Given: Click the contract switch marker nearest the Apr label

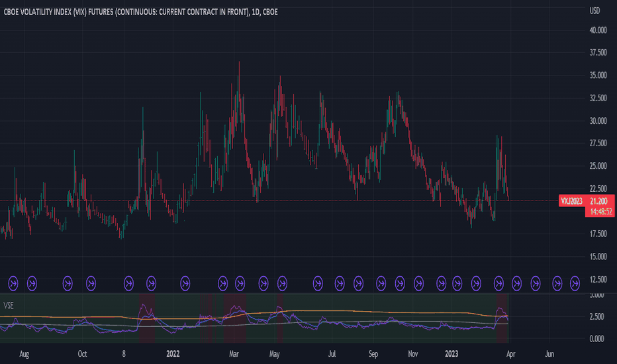Looking at the screenshot, I should click(516, 283).
